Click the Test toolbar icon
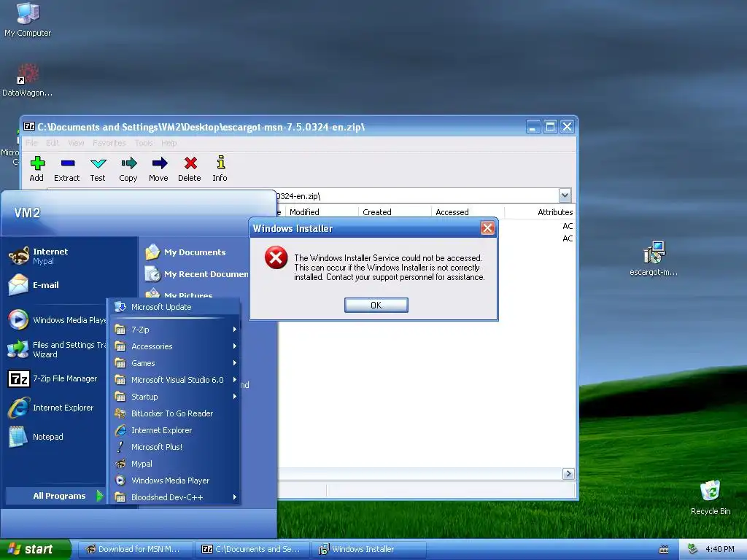Screen dimensions: 747x560 tap(98, 169)
